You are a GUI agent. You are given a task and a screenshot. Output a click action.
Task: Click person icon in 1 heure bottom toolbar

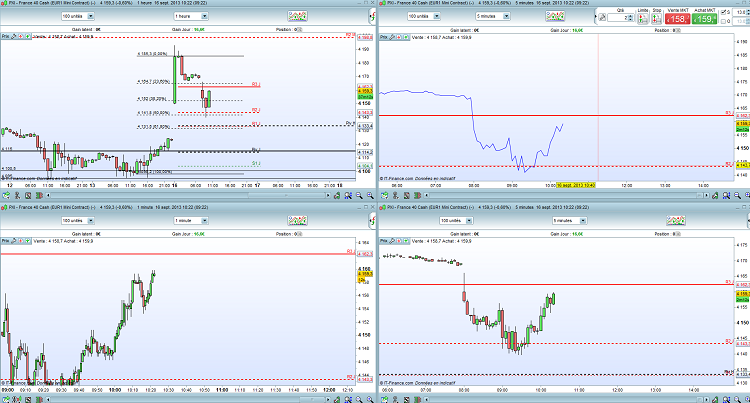pos(17,195)
